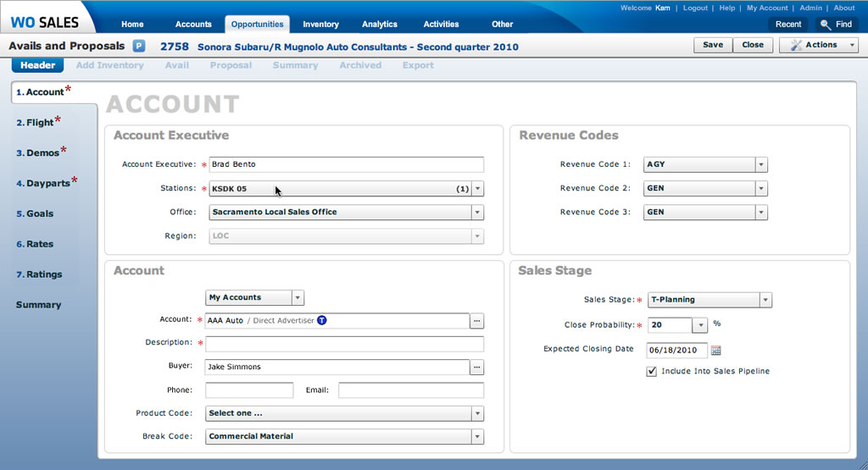
Task: Open the Expected Closing Date calendar icon
Action: (x=715, y=350)
